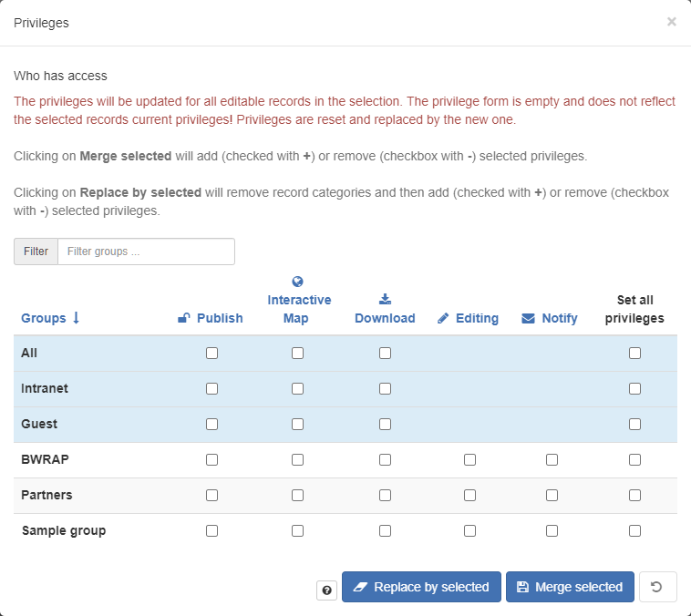
Task: Close the Privileges dialog
Action: (x=671, y=22)
